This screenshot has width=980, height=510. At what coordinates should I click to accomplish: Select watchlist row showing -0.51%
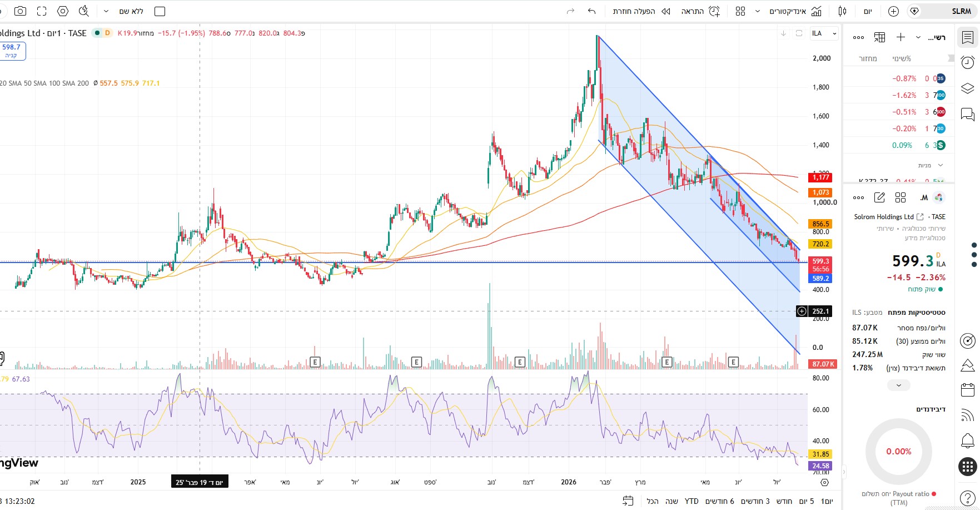point(899,112)
